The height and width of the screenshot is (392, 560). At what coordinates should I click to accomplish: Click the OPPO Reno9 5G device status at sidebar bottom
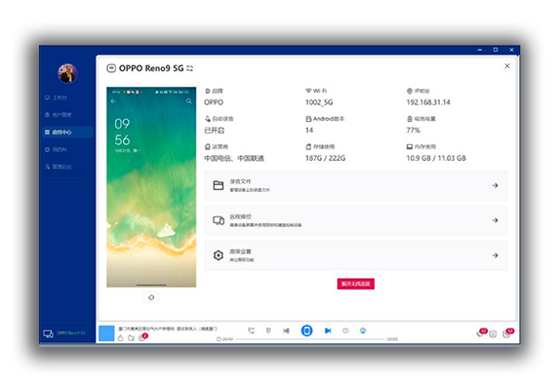point(64,333)
